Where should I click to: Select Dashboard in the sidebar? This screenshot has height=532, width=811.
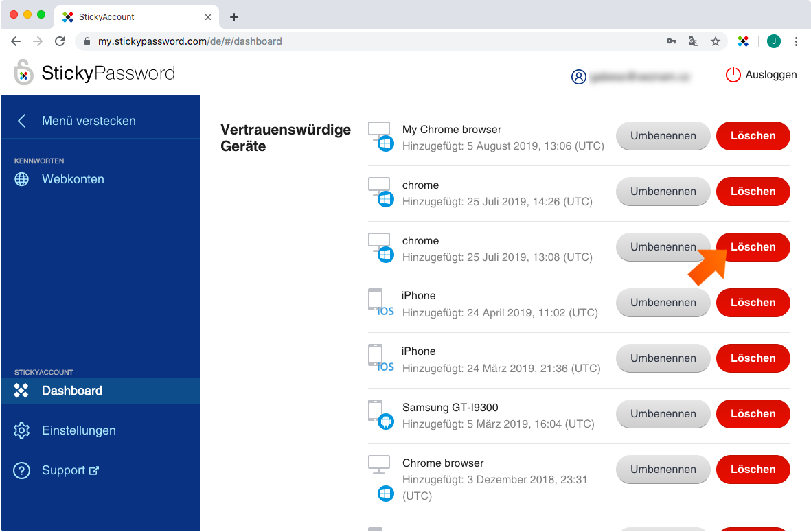[100, 391]
